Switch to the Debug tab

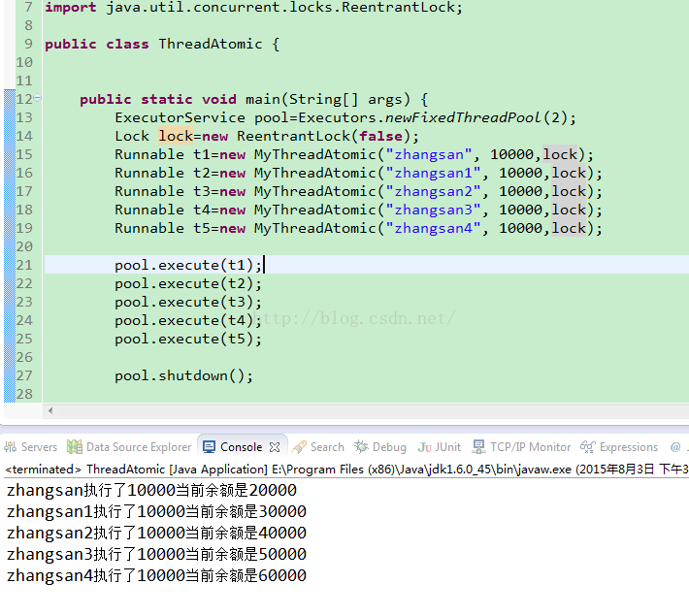[x=380, y=447]
